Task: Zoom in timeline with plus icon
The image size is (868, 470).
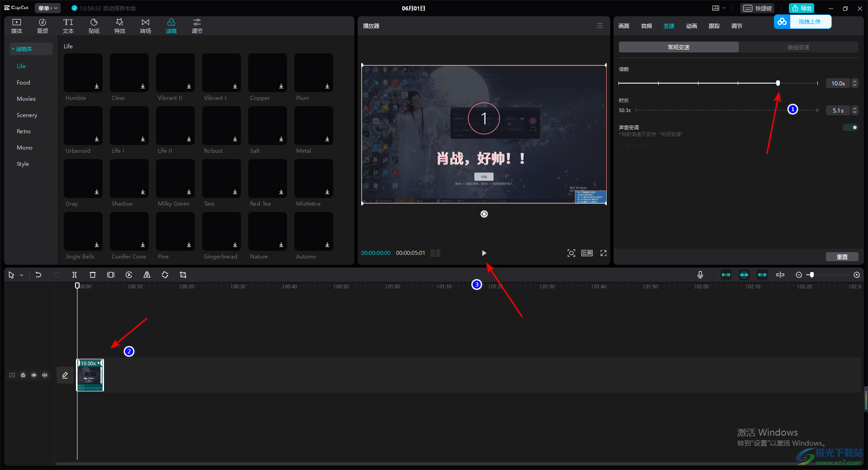Action: tap(857, 275)
